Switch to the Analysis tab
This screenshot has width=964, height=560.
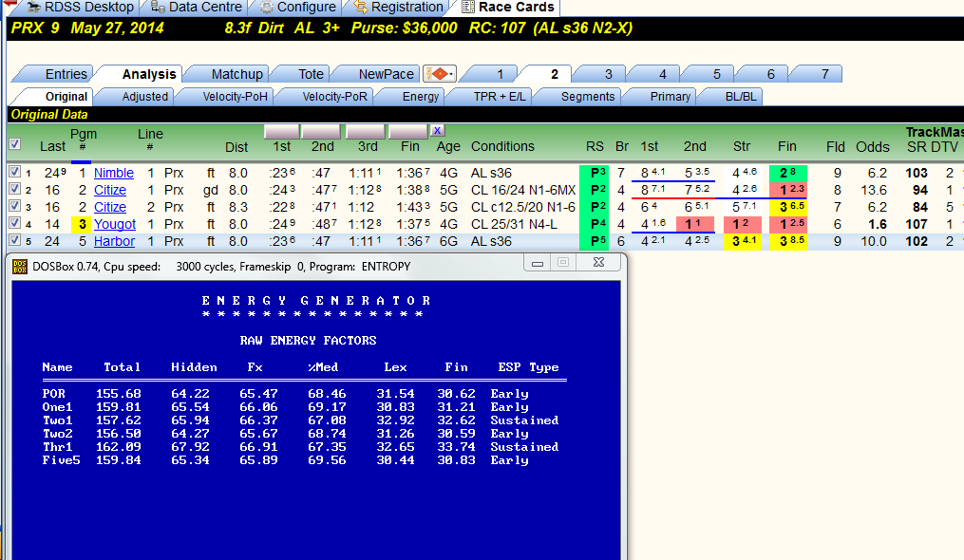coord(141,74)
